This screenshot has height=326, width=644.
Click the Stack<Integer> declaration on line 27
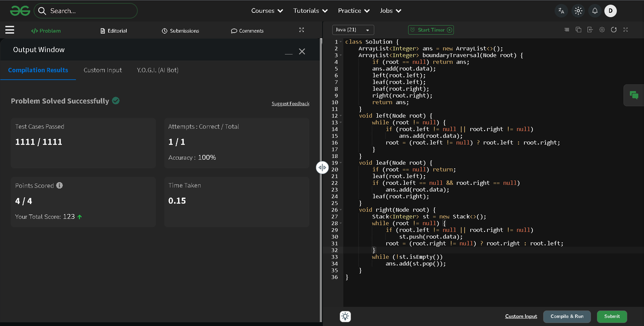click(x=429, y=216)
